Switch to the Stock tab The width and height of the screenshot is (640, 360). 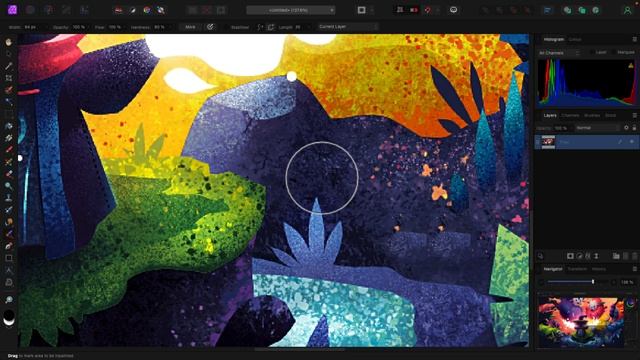pos(610,116)
